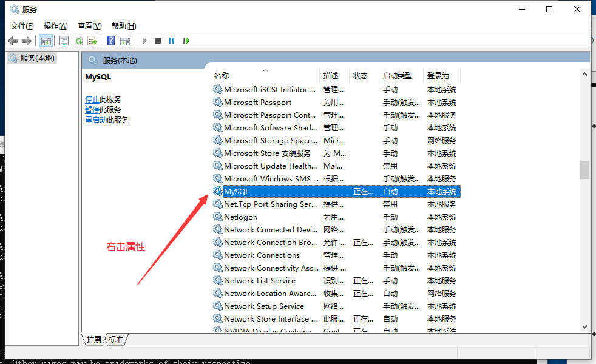
Task: Click the Start Service play icon
Action: point(144,41)
